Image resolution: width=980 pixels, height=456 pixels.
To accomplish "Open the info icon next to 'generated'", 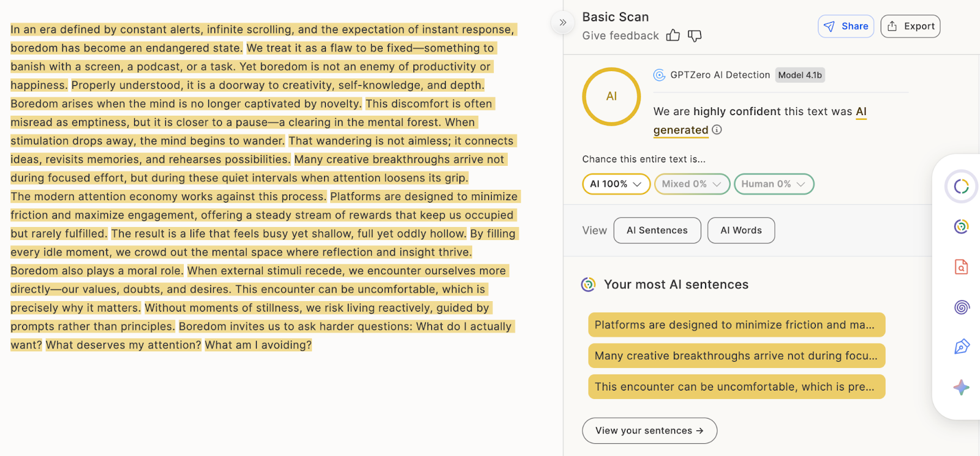I will 717,130.
